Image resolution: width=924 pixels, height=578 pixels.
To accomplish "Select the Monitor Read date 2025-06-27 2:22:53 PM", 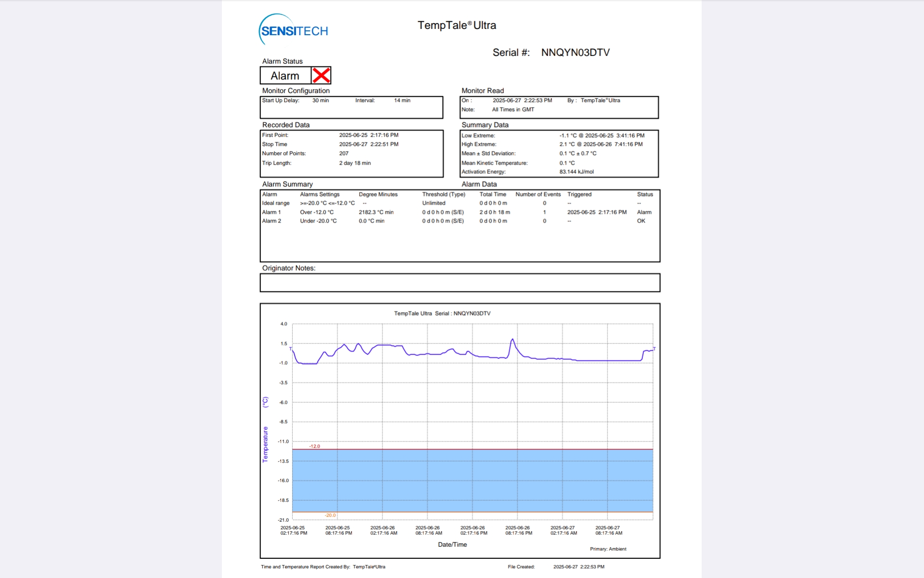I will click(522, 100).
